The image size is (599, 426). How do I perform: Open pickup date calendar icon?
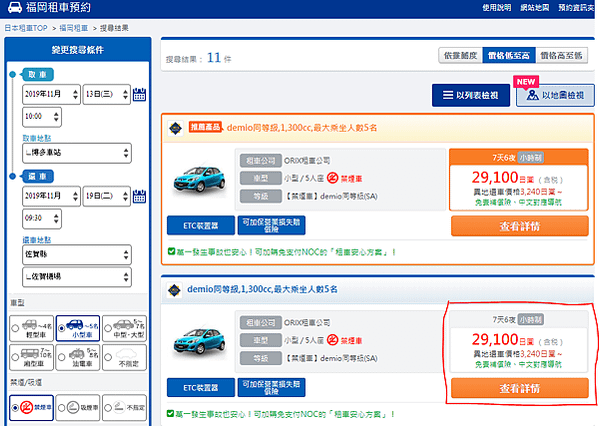click(139, 94)
